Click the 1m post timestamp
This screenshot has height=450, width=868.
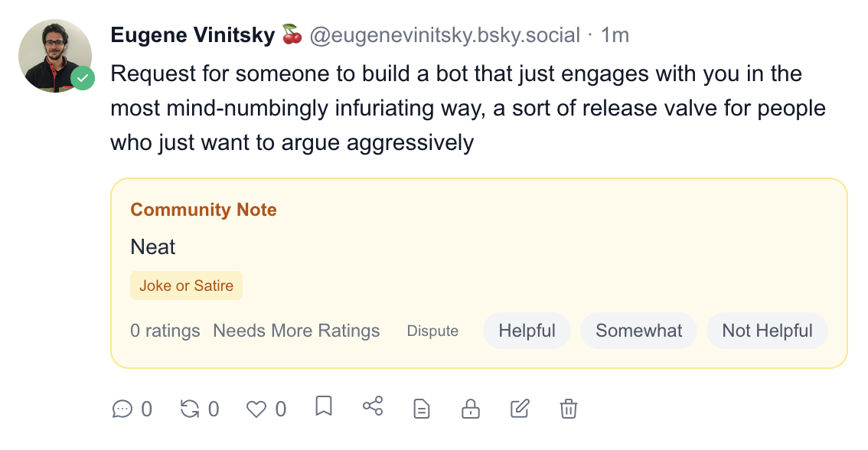click(x=615, y=35)
